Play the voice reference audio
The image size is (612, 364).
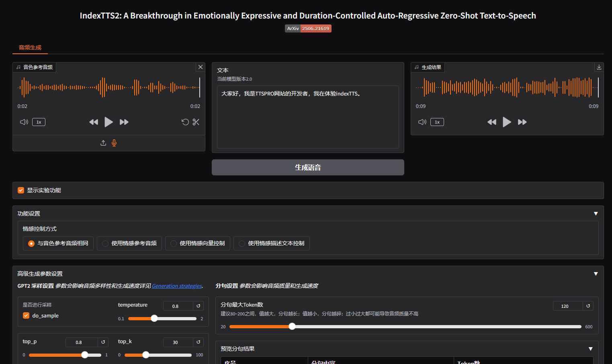click(108, 122)
